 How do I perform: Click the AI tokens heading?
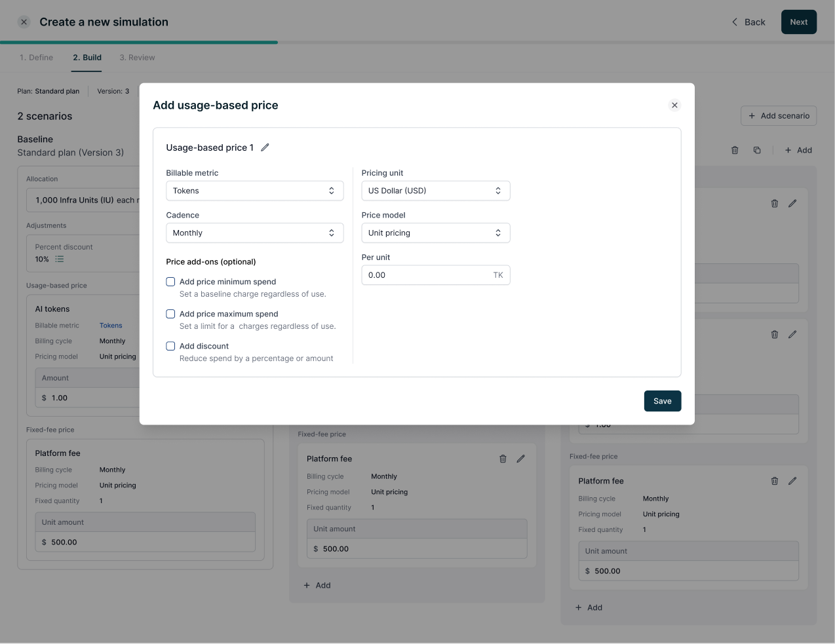(52, 309)
